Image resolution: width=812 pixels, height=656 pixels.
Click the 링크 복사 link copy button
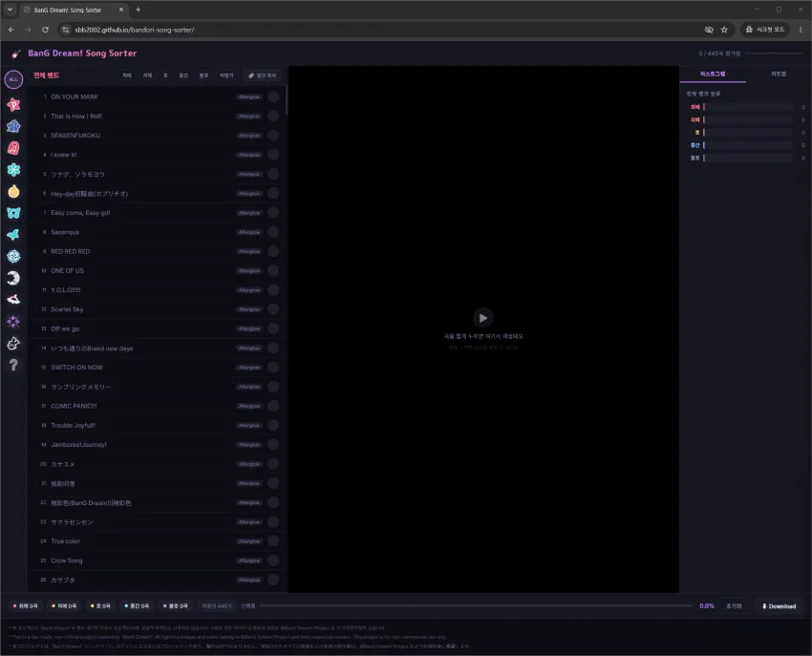[x=262, y=75]
